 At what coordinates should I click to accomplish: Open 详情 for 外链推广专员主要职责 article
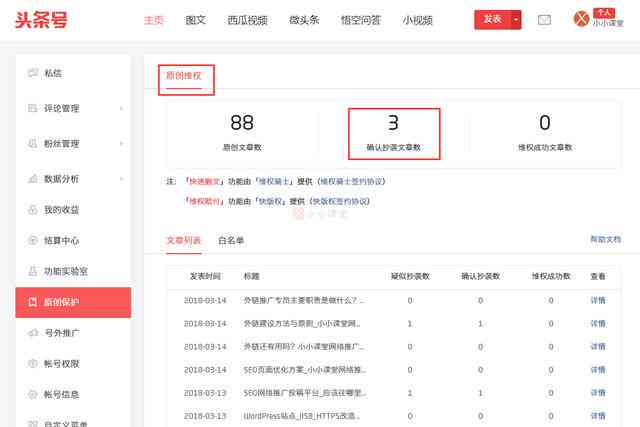pos(598,300)
